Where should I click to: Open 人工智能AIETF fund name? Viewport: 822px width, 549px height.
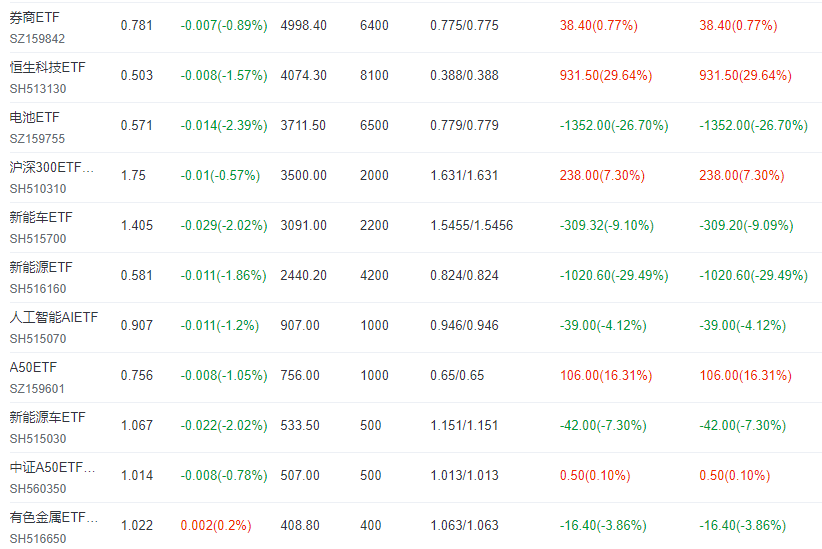(x=53, y=318)
